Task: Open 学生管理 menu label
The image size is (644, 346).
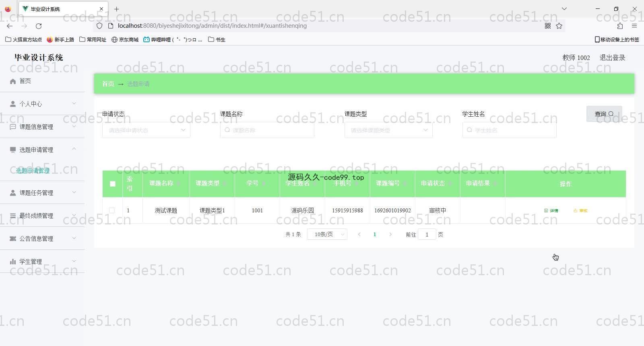Action: [x=31, y=262]
